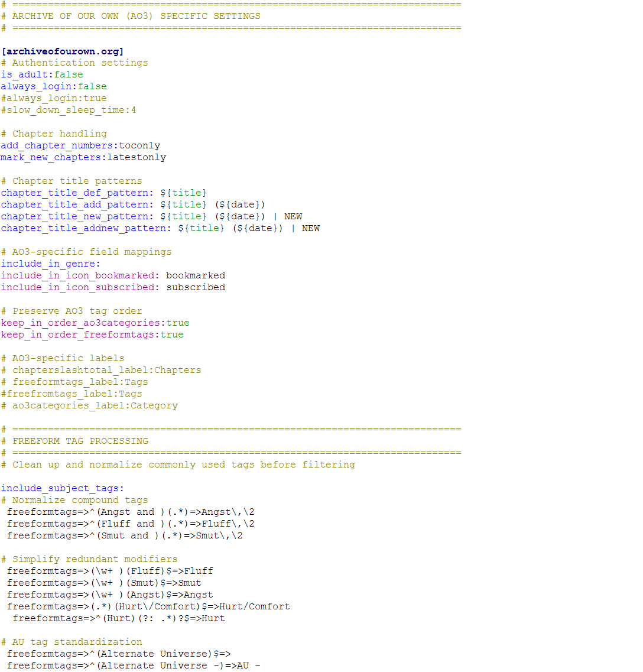This screenshot has width=643, height=672.
Task: Click the include_in_icon_bookmarked line
Action: point(113,275)
